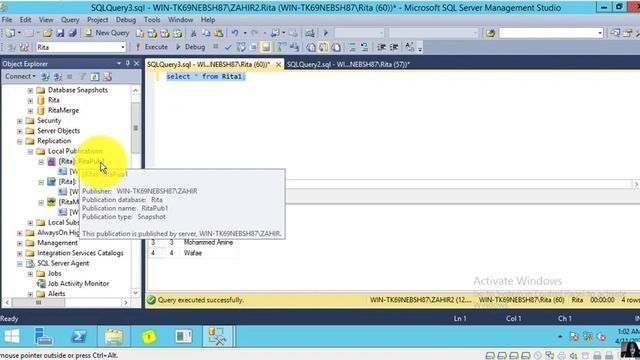Viewport: 640px width, 360px height.
Task: Click the Debug button
Action: [x=190, y=47]
